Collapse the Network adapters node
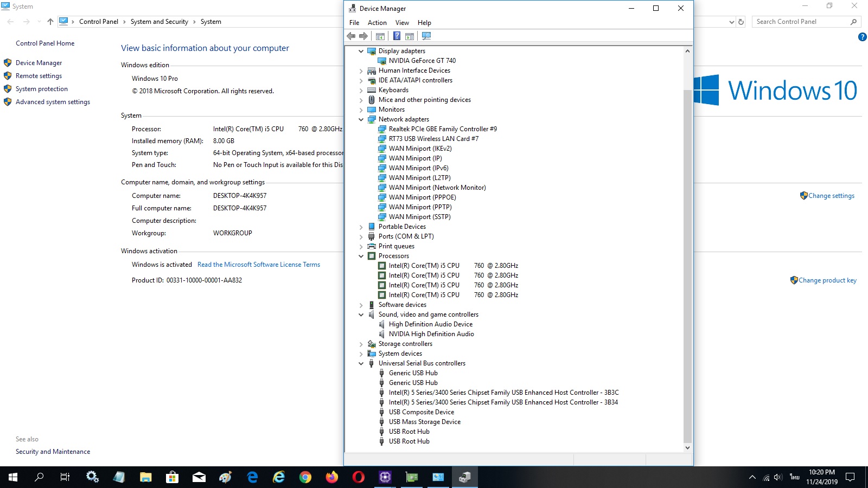 361,119
